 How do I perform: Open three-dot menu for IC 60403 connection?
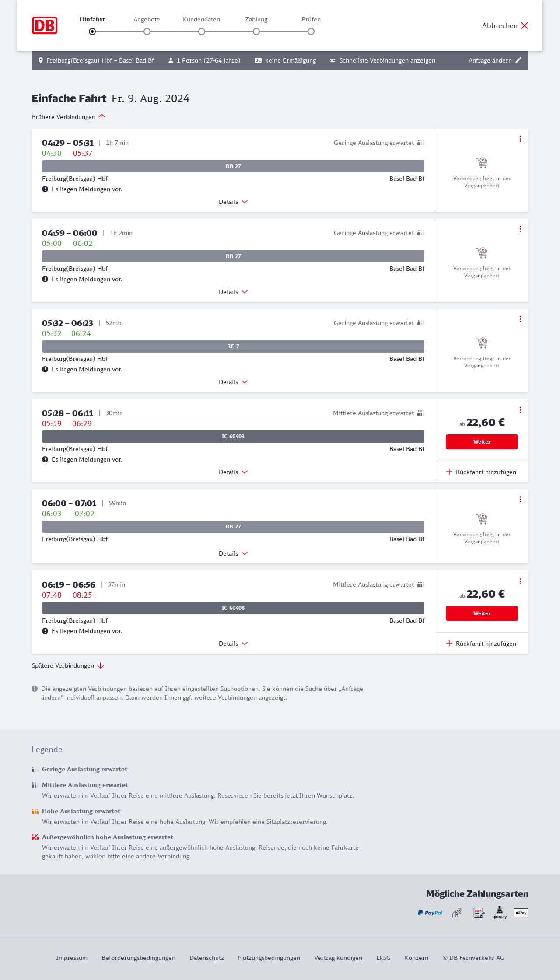point(520,410)
